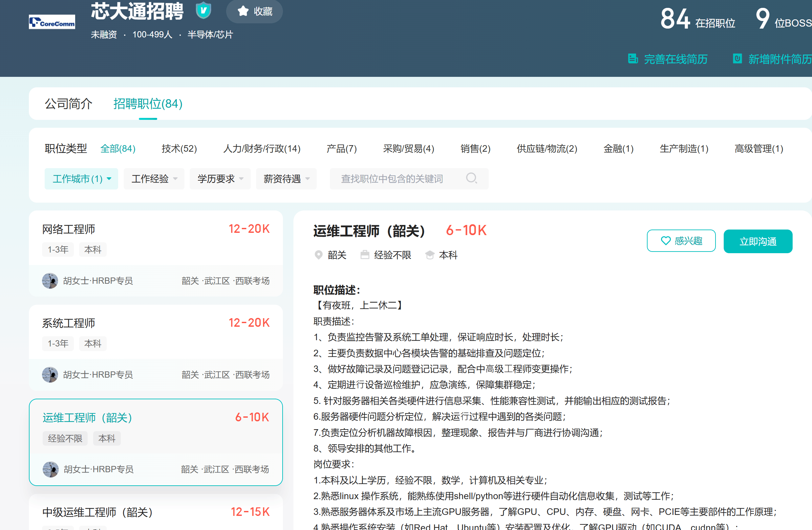Click the attachment icon beside 新增附件简历
The height and width of the screenshot is (530, 812).
tap(737, 59)
